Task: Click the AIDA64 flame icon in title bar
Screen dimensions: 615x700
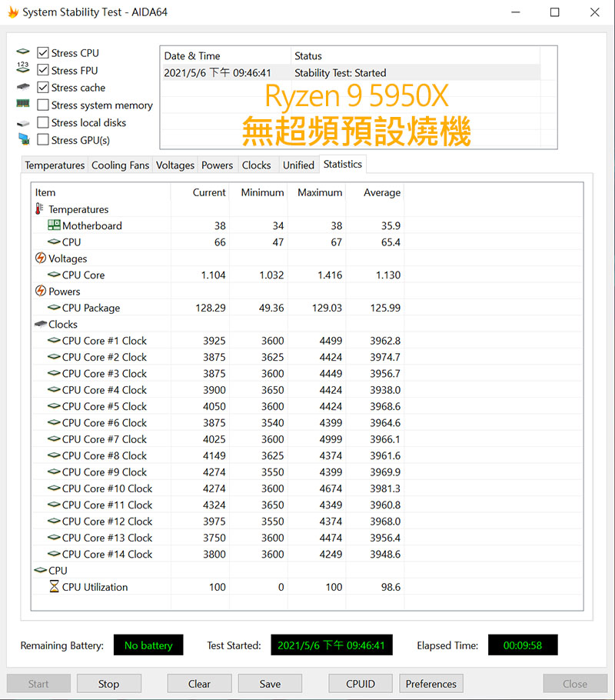Action: [x=13, y=12]
